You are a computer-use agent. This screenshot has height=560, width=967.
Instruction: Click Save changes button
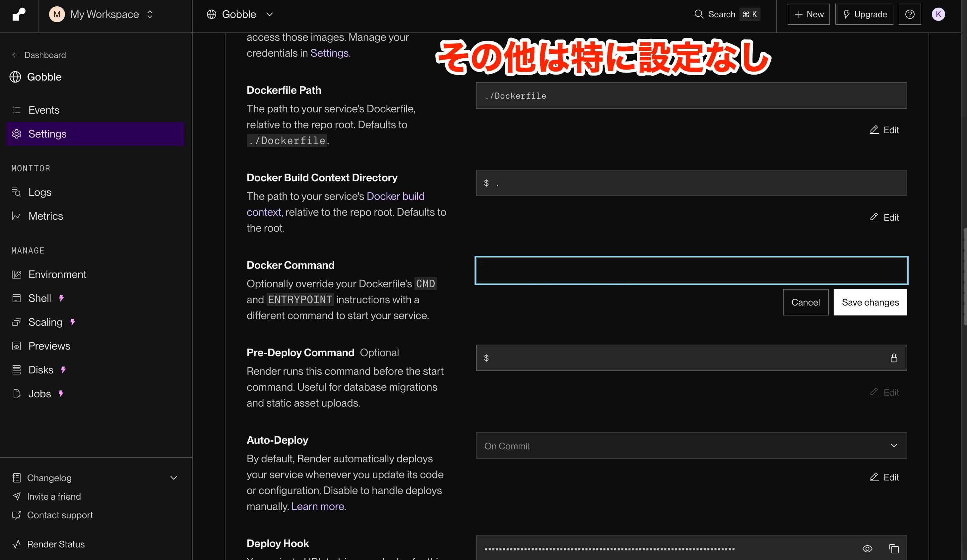click(x=870, y=302)
